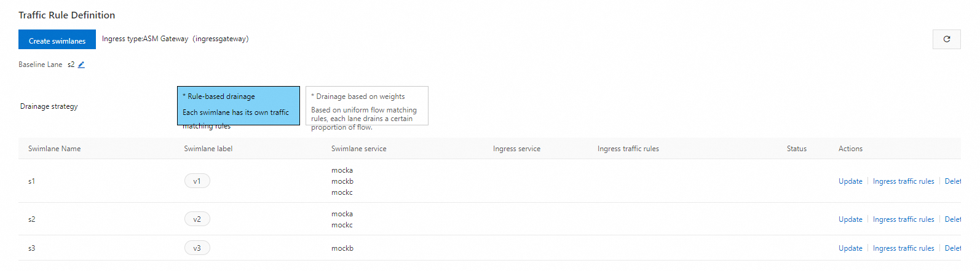Open Ingress traffic rules for s2

point(903,219)
